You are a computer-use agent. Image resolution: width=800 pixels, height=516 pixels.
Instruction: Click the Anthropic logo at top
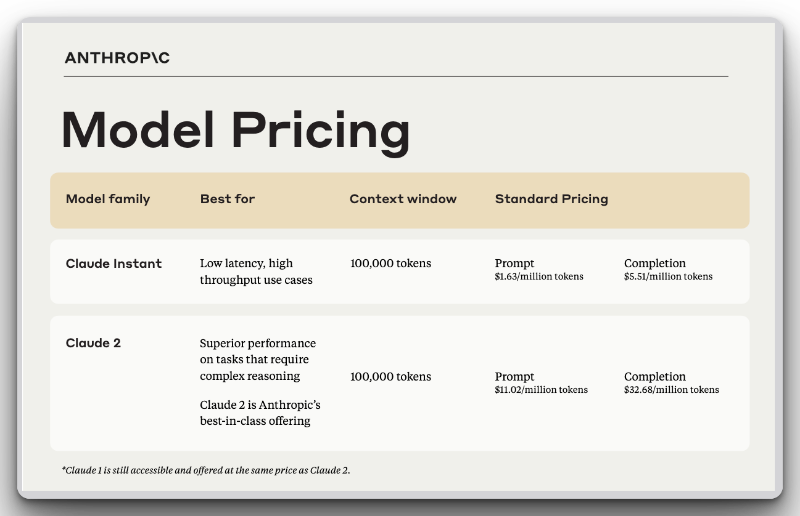[117, 58]
